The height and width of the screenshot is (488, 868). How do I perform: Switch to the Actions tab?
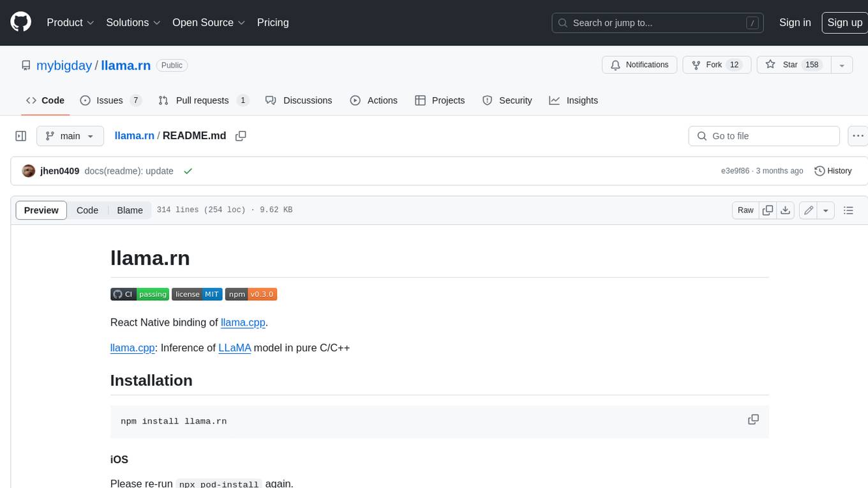pos(374,100)
